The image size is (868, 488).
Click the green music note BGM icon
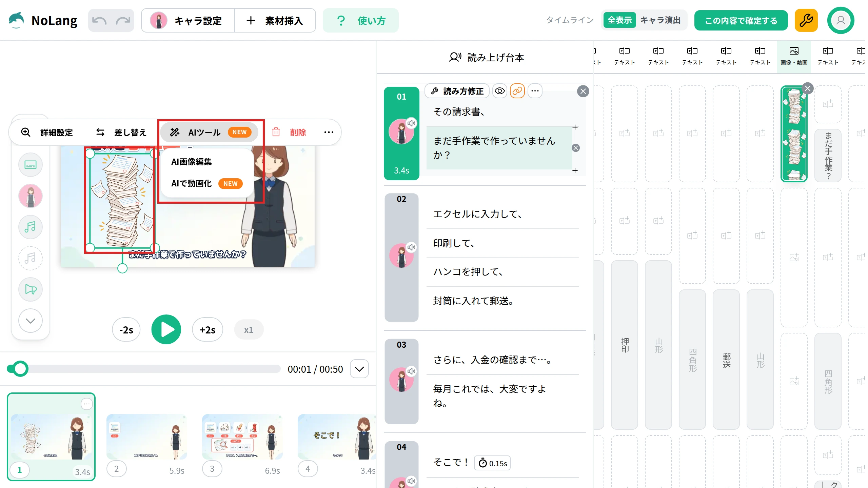pyautogui.click(x=31, y=227)
